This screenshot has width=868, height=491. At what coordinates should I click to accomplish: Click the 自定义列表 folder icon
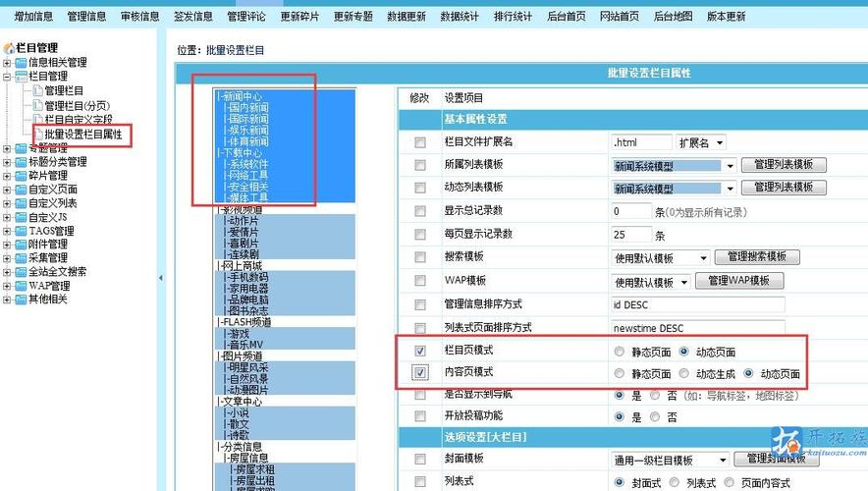tap(21, 203)
